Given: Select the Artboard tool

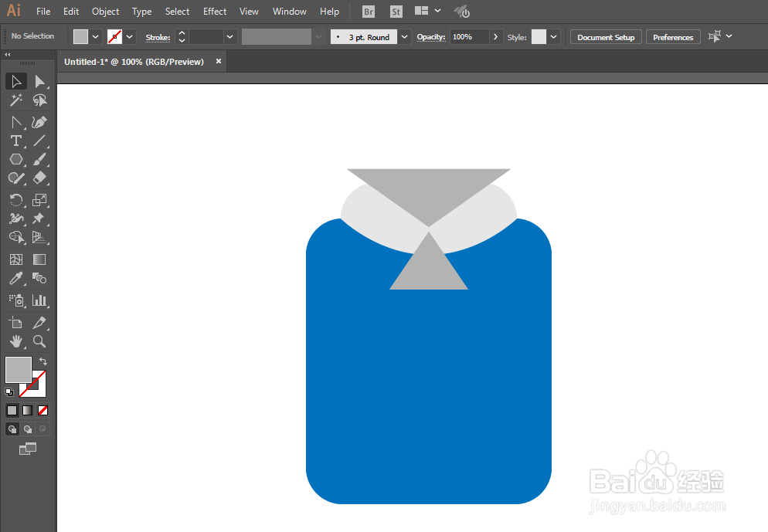Looking at the screenshot, I should click(x=15, y=323).
